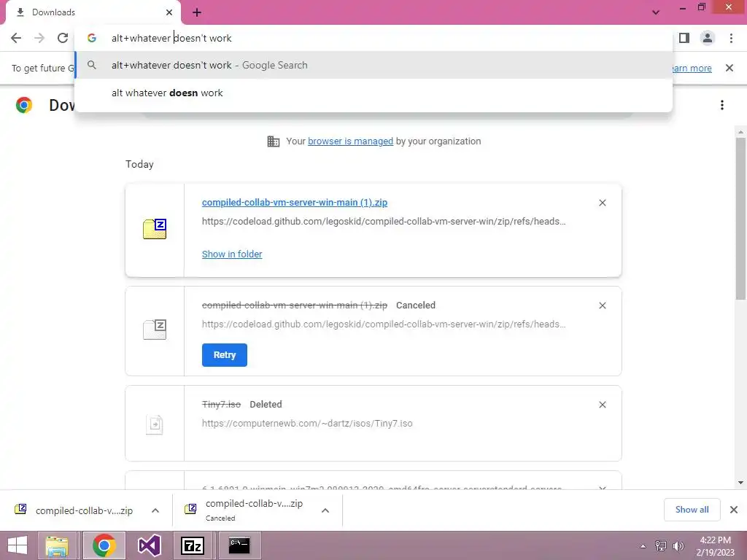Open the Downloads page three-dot menu
This screenshot has height=560, width=747.
point(722,105)
